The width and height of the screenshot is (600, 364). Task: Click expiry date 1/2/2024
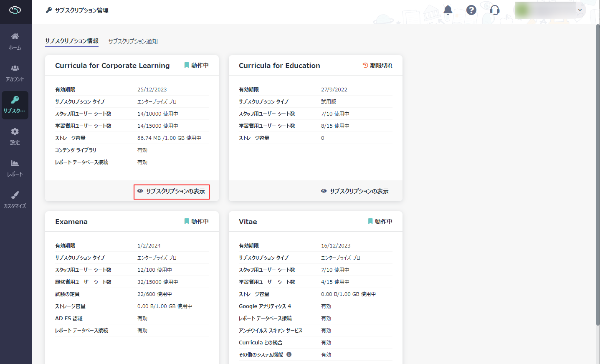[149, 245]
